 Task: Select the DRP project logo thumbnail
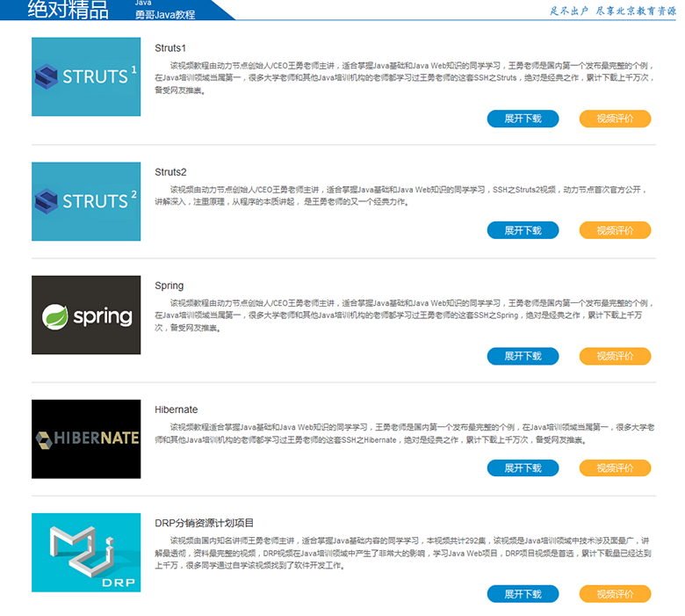[86, 553]
